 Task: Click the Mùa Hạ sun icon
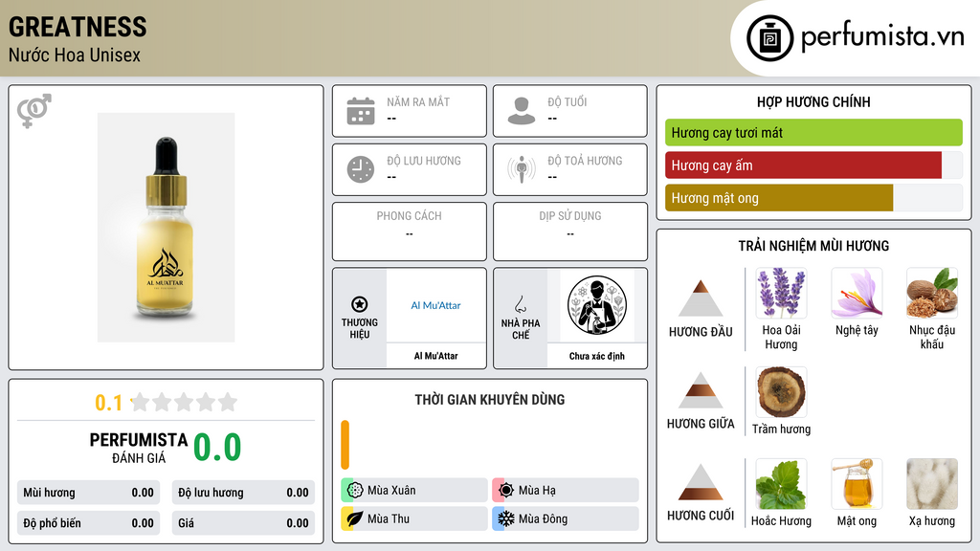[x=506, y=491]
